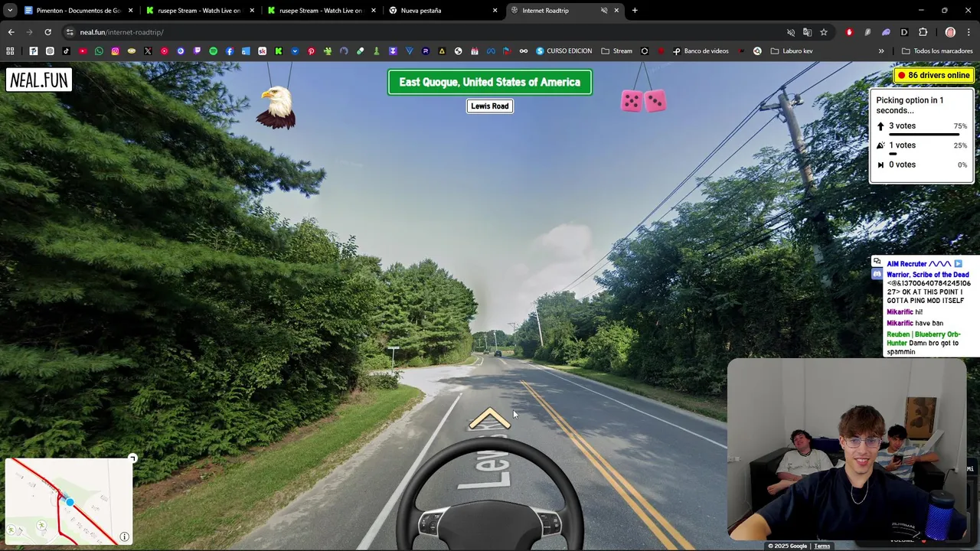The image size is (980, 551).
Task: Open the Facebook bookmark icon
Action: point(230,51)
